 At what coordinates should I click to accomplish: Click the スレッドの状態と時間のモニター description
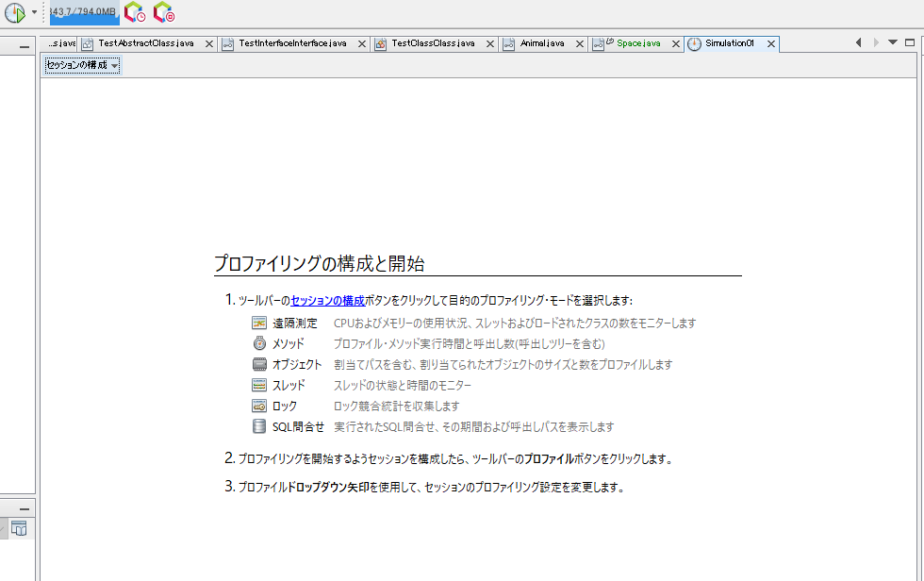pos(403,386)
